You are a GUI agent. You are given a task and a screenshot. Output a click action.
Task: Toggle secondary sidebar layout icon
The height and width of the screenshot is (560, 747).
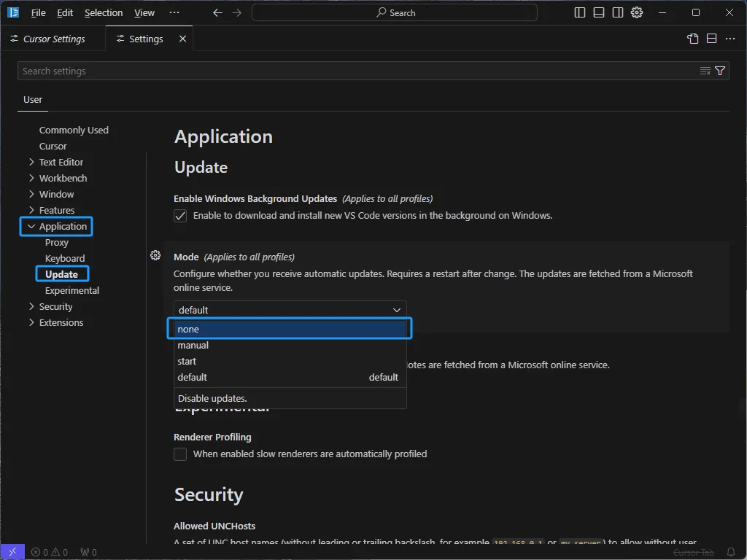(618, 13)
